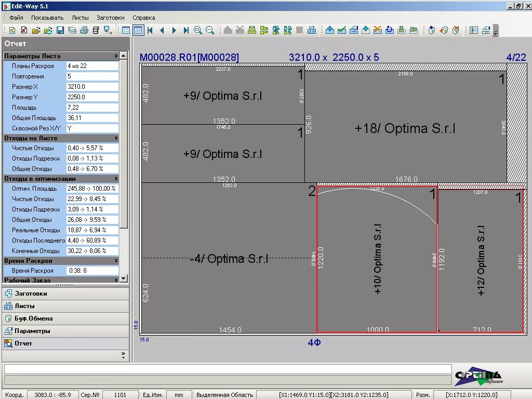Open the Показывать menu
The width and height of the screenshot is (532, 399).
pos(47,18)
